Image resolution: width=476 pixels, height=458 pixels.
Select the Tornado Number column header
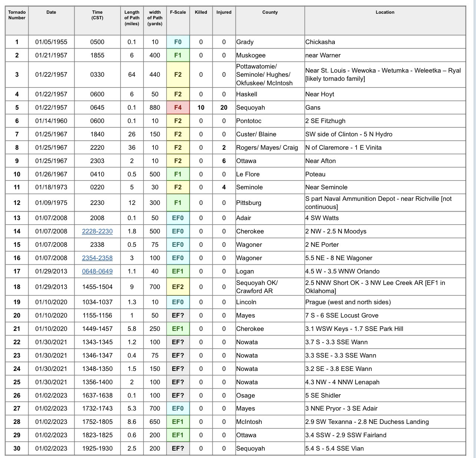tap(17, 15)
